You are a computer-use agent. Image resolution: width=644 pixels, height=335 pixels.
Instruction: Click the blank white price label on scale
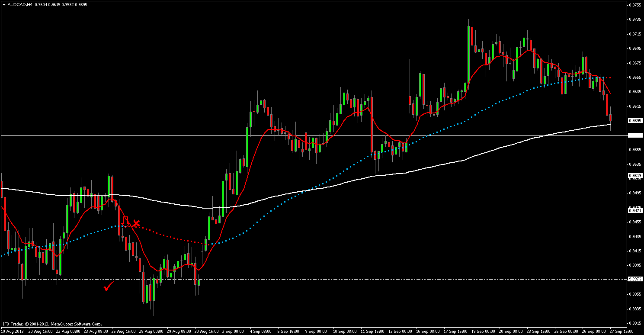(634, 135)
